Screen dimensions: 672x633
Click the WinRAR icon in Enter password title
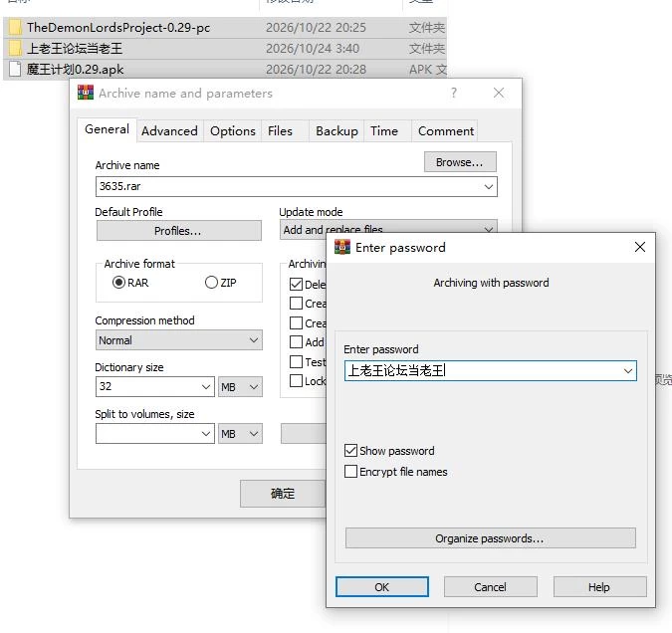pyautogui.click(x=342, y=247)
